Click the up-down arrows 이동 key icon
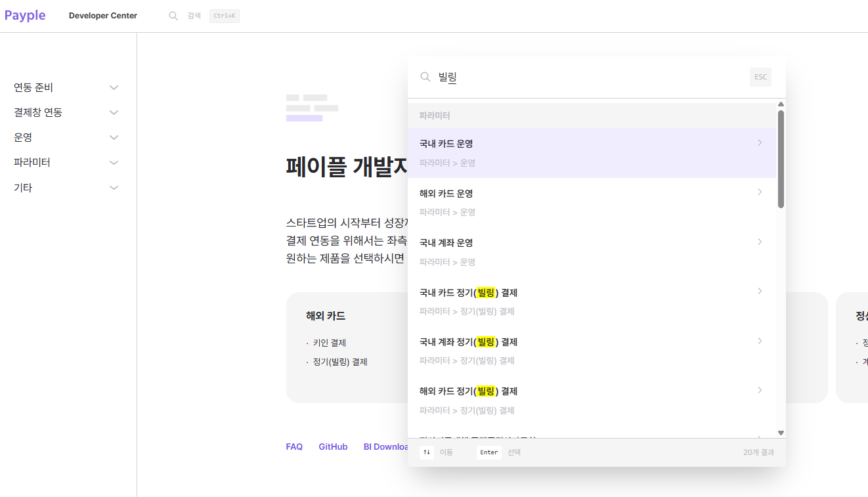The image size is (868, 497). (x=427, y=452)
